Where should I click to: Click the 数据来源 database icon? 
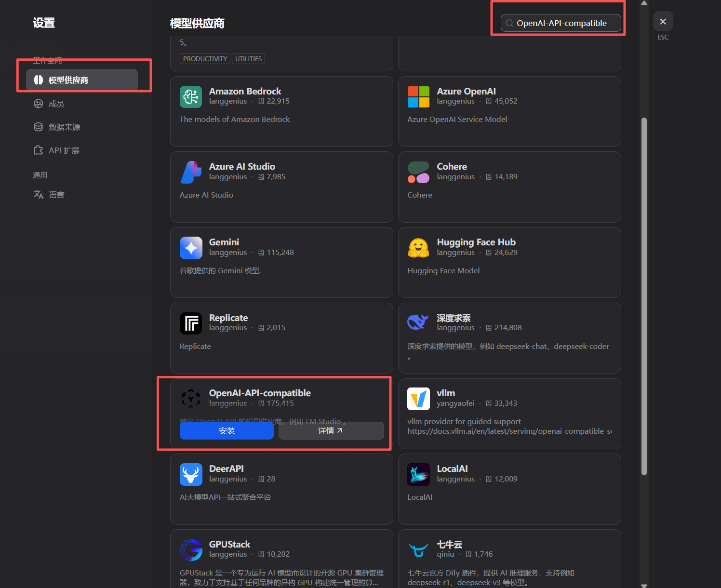pos(39,127)
